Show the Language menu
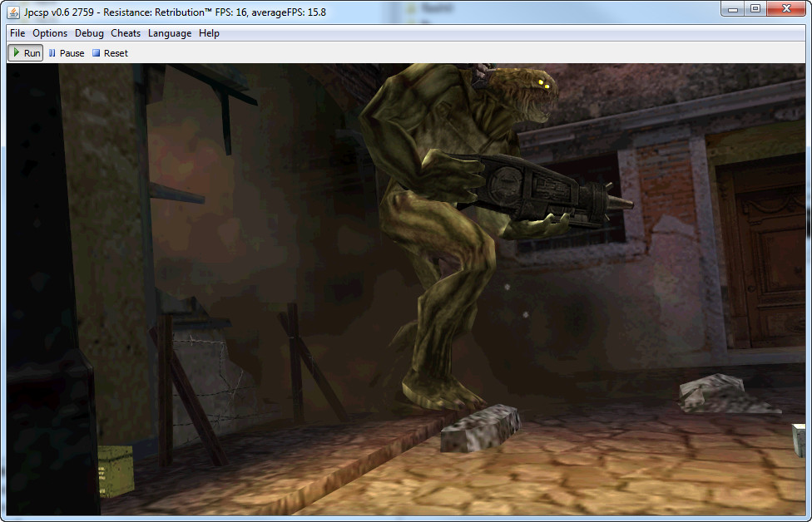Viewport: 812px width, 522px height. point(170,33)
